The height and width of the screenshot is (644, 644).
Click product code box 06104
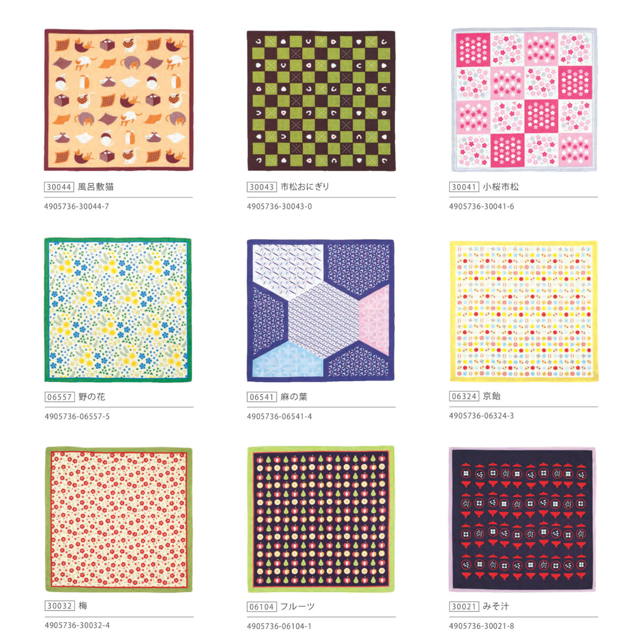point(262,607)
